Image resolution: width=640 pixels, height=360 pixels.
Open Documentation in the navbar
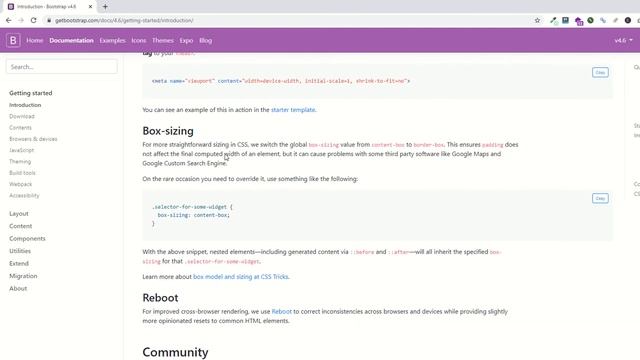(x=71, y=40)
